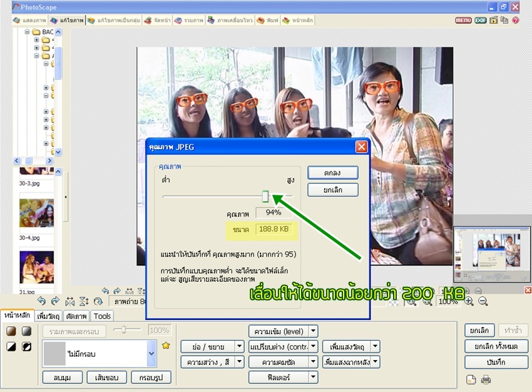The width and height of the screenshot is (532, 392).
Task: Open the Combine tab (รวมภาพ)
Action: (x=189, y=21)
